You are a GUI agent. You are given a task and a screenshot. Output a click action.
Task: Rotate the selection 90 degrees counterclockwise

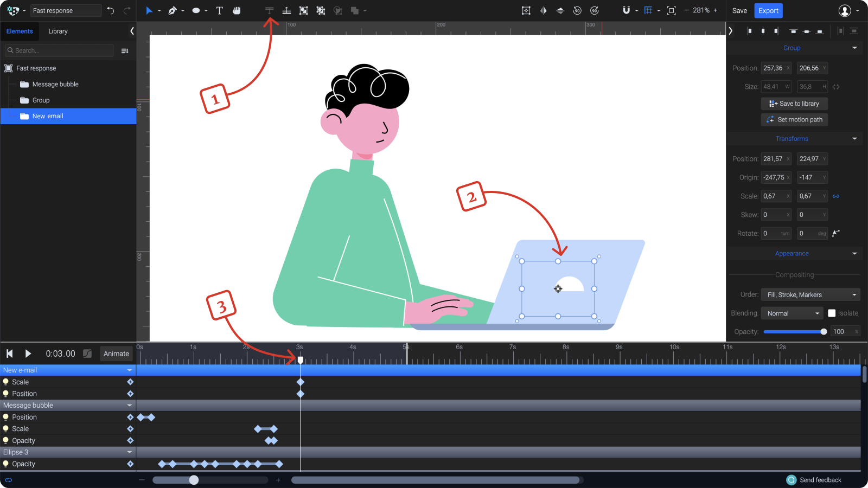577,10
